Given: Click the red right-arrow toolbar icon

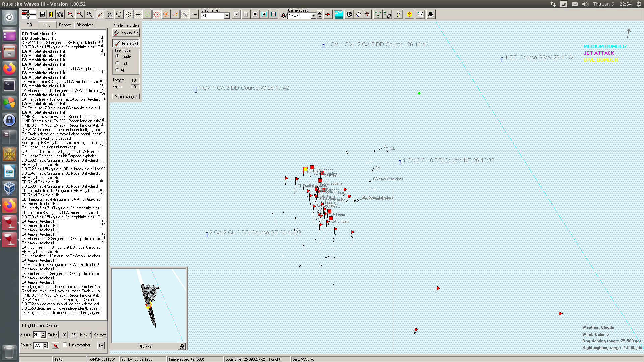Looking at the screenshot, I should coord(328,14).
